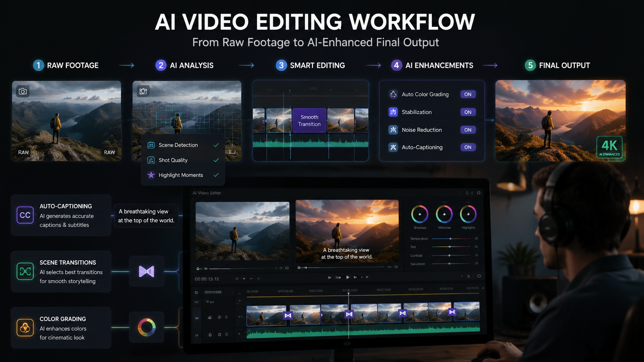Select the Shot Quality icon

click(x=151, y=160)
